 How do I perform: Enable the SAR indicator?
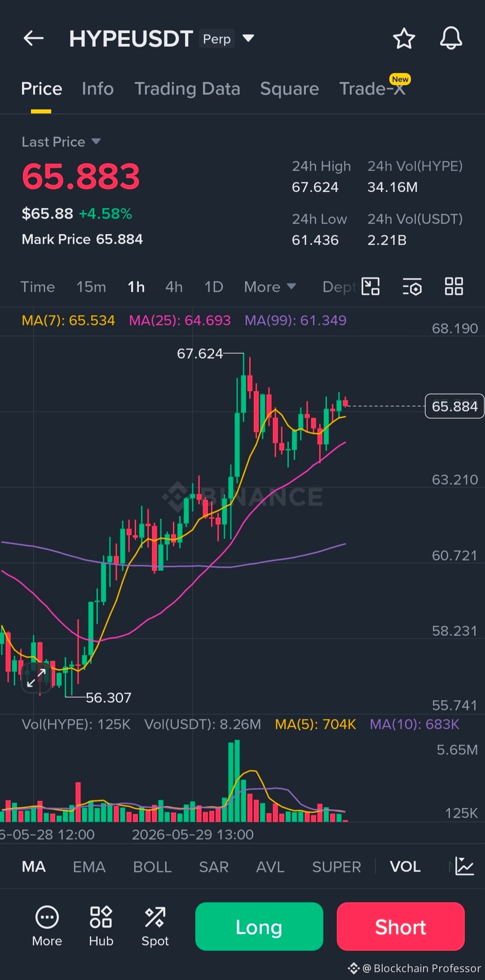click(214, 866)
